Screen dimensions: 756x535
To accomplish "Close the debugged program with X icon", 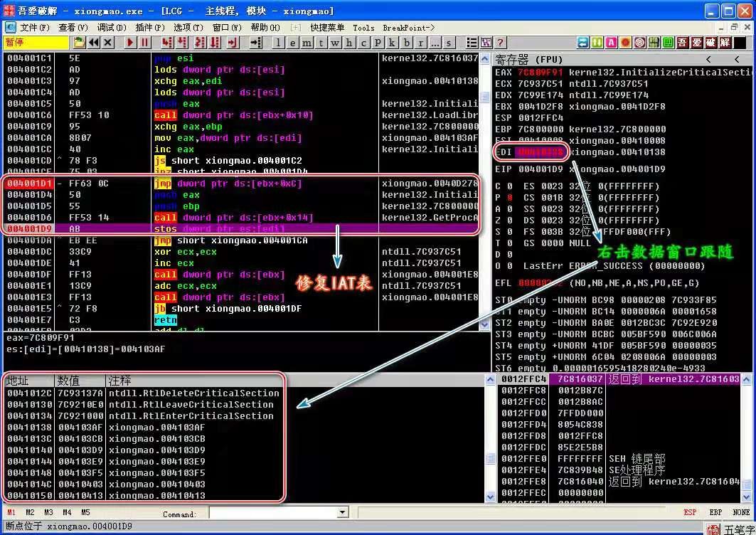I will [x=109, y=43].
